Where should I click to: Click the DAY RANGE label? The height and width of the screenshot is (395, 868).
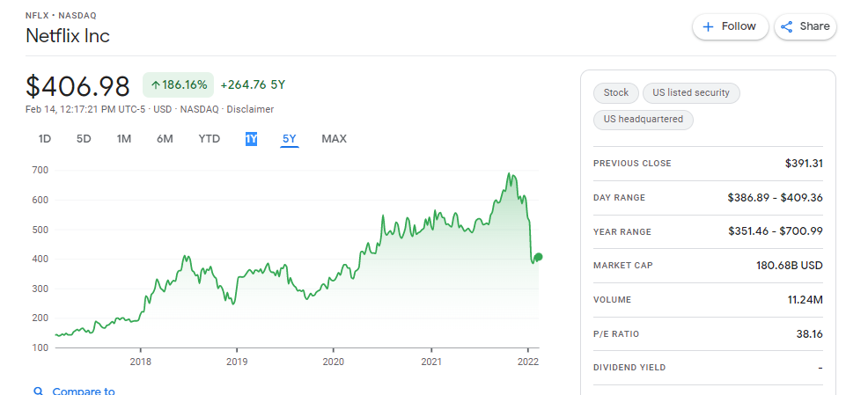click(619, 198)
